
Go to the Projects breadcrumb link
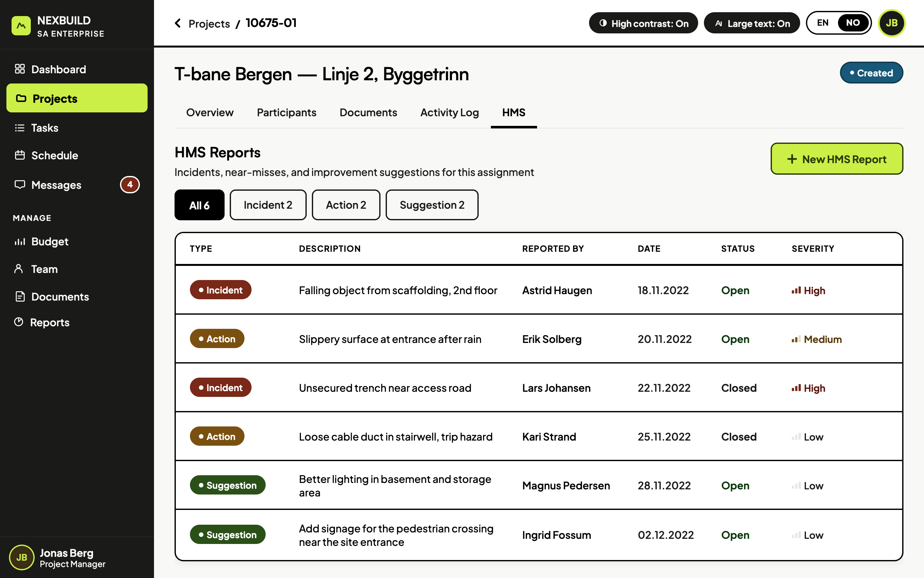click(209, 23)
